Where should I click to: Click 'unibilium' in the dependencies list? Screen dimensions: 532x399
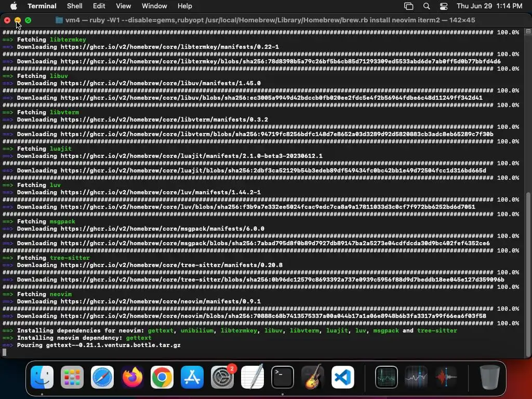tap(197, 330)
